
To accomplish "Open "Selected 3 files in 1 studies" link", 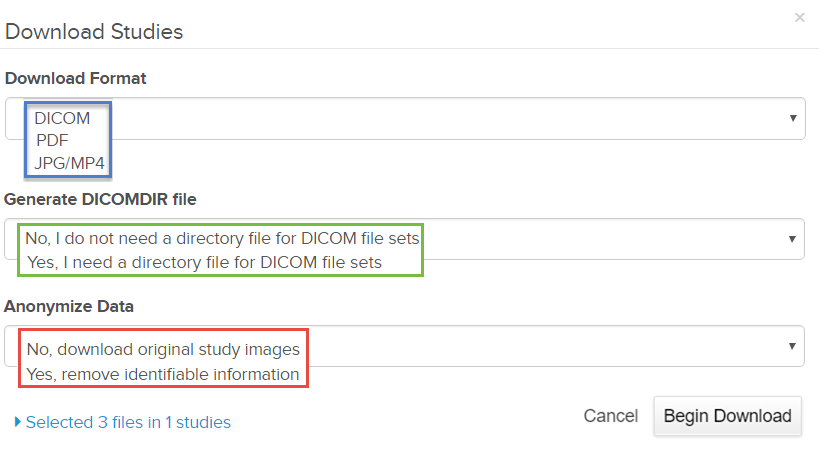I will click(128, 422).
